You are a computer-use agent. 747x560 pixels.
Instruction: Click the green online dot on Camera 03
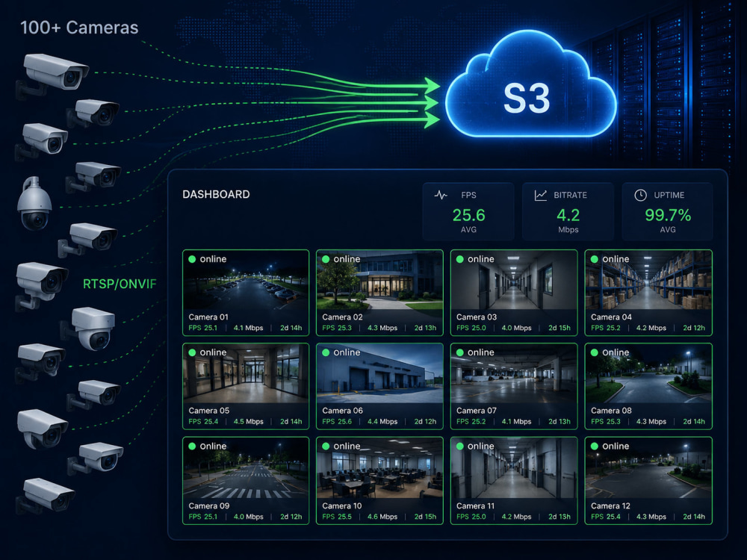(460, 259)
